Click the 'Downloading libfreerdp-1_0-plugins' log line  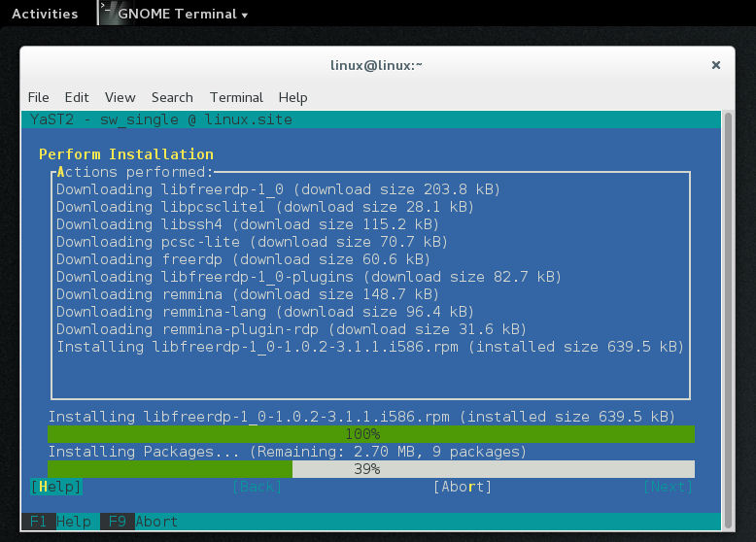(x=309, y=277)
